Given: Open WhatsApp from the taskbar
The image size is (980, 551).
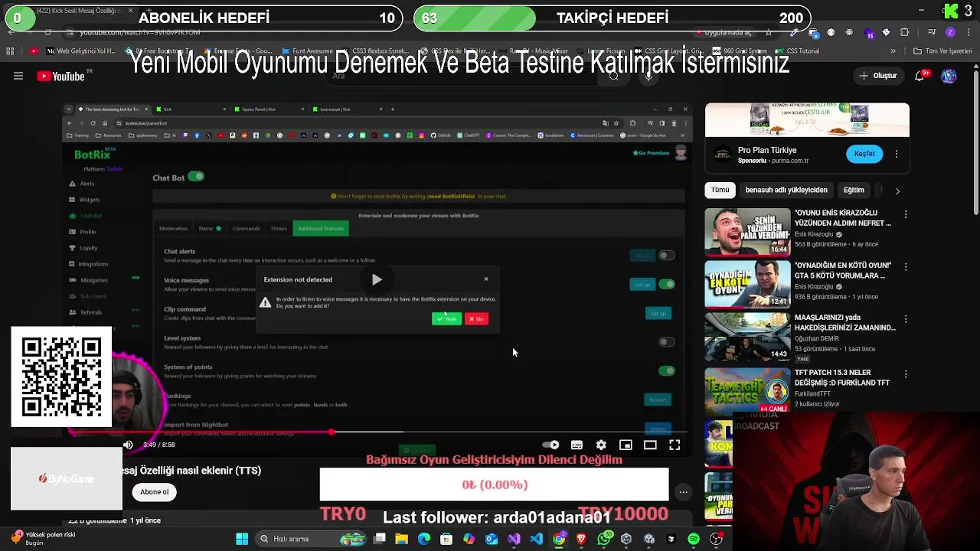Looking at the screenshot, I should click(x=604, y=539).
